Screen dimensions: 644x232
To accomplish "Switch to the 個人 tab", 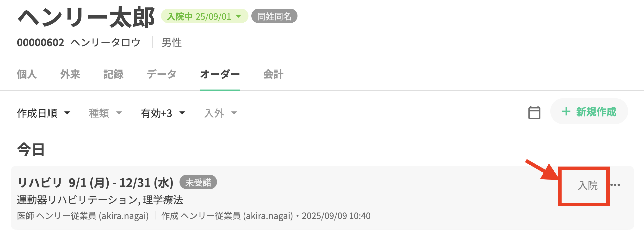I will pyautogui.click(x=27, y=74).
